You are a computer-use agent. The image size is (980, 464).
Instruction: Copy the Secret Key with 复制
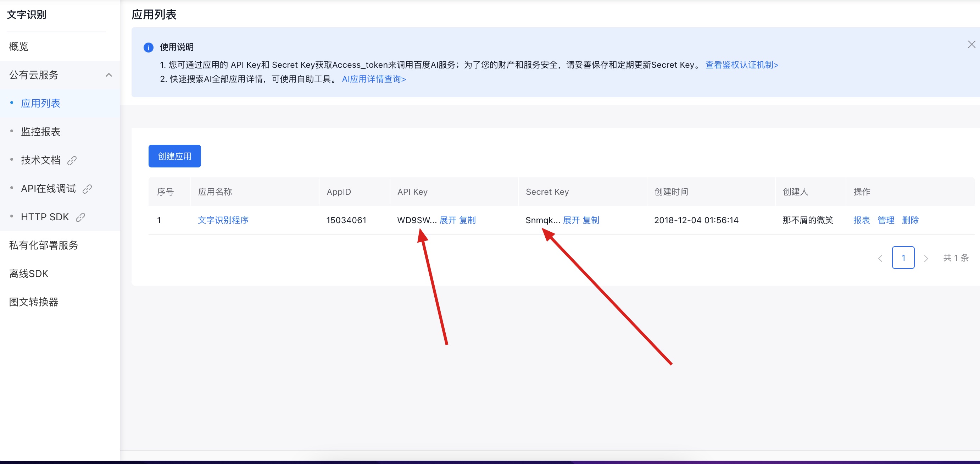591,220
